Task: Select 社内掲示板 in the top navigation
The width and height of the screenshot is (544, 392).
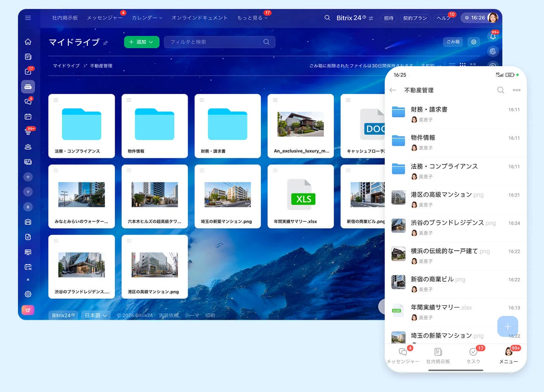Action: coord(65,18)
